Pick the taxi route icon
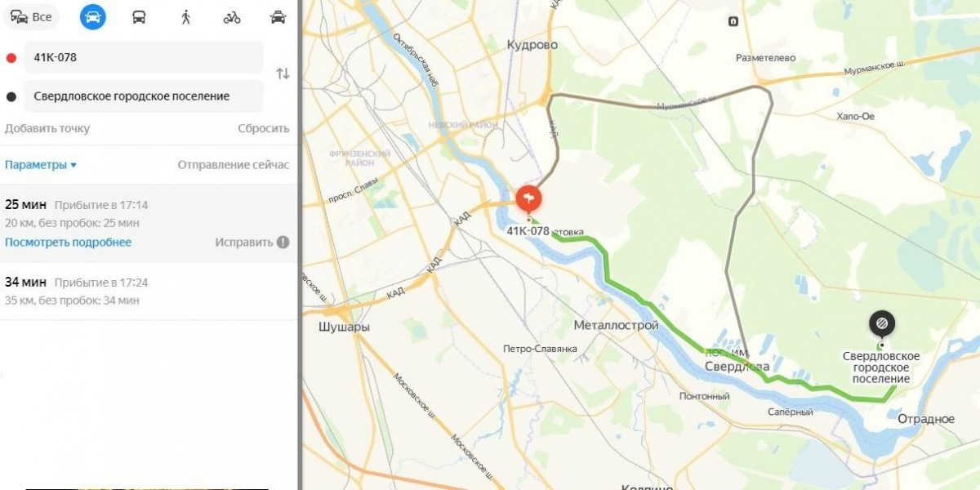This screenshot has height=490, width=980. coord(278,17)
